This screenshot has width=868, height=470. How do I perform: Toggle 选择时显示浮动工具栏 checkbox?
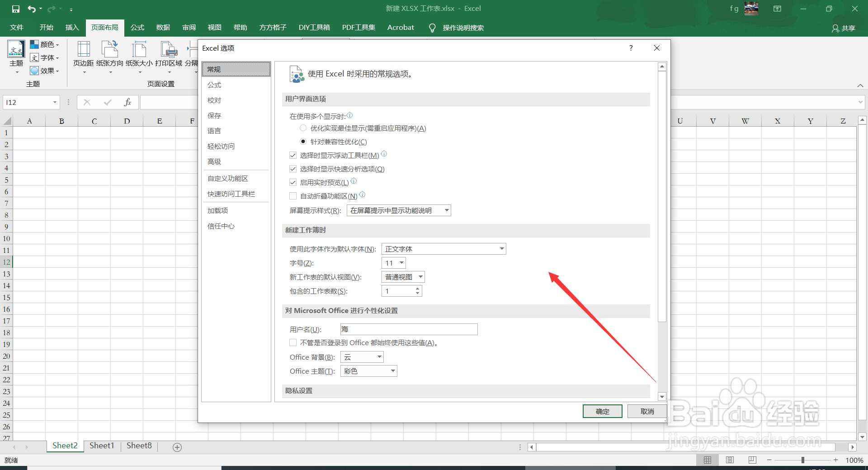click(x=293, y=155)
